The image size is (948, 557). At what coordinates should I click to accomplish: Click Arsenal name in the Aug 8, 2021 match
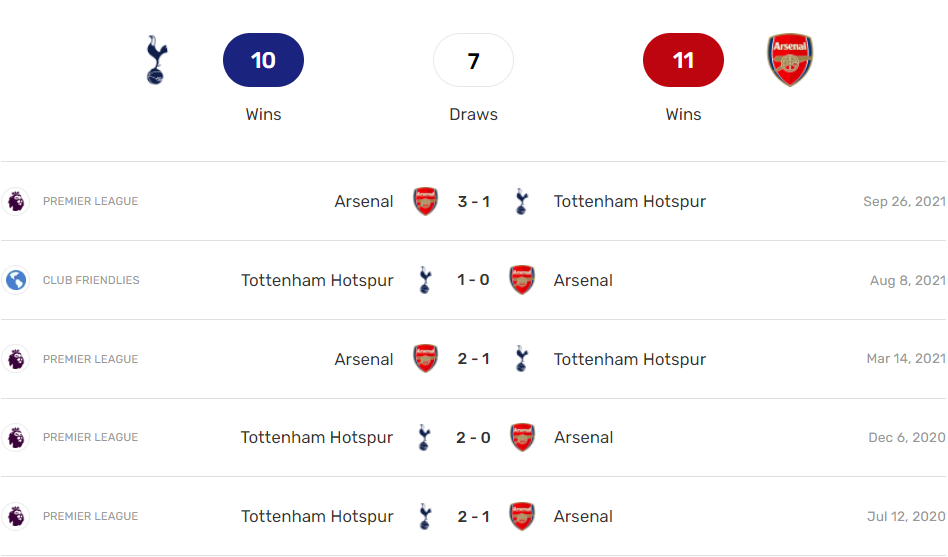pyautogui.click(x=583, y=280)
